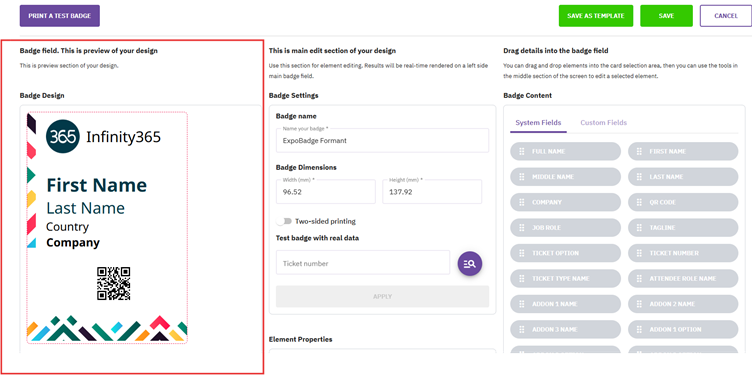Click the drag handle on FIRST NAME chip
Screen dimensions: 752x375
(639, 152)
